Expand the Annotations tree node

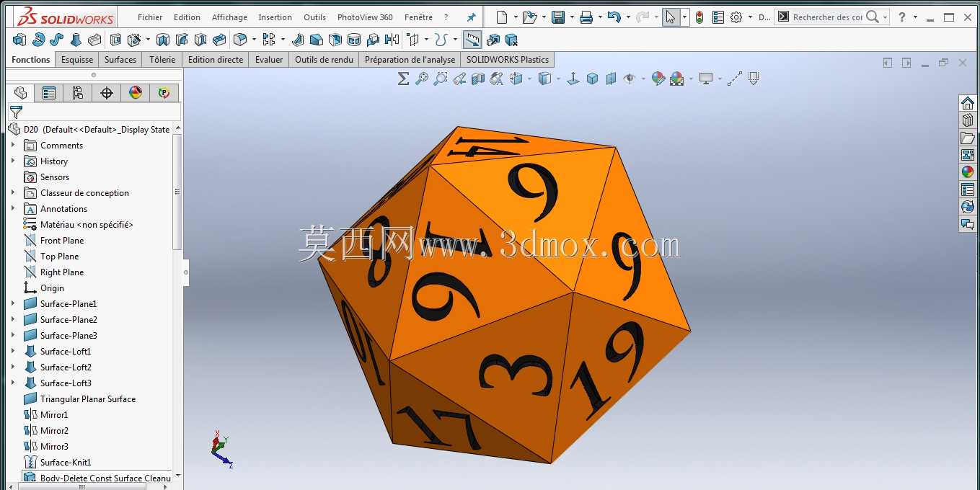click(12, 208)
